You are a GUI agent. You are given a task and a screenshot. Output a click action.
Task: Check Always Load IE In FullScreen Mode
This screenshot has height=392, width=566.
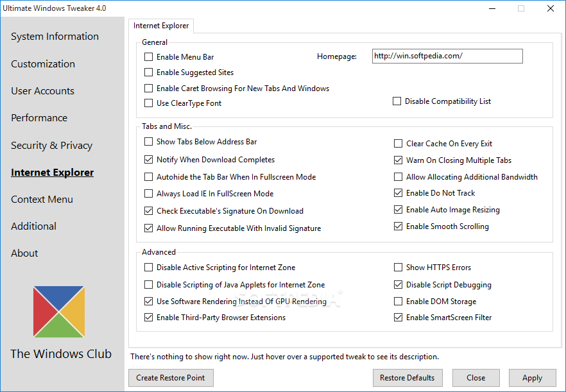tap(148, 194)
